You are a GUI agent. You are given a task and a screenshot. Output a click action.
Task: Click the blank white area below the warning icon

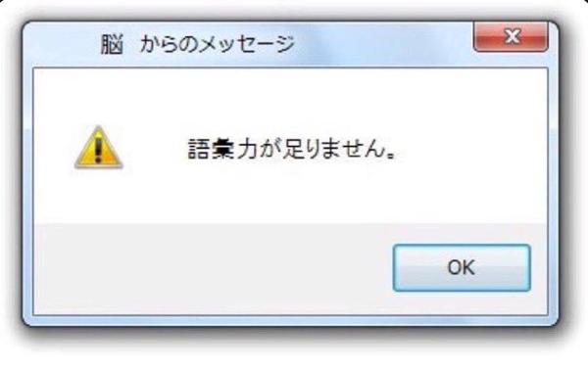tap(99, 195)
